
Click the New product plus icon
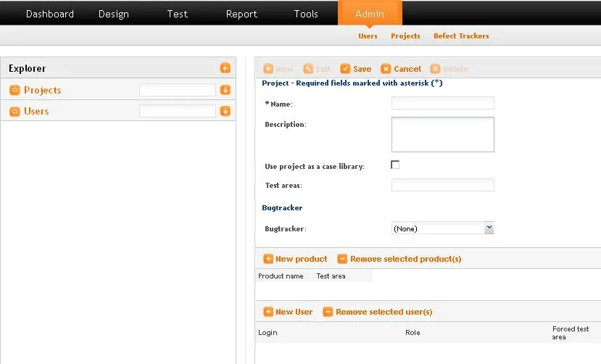[268, 259]
